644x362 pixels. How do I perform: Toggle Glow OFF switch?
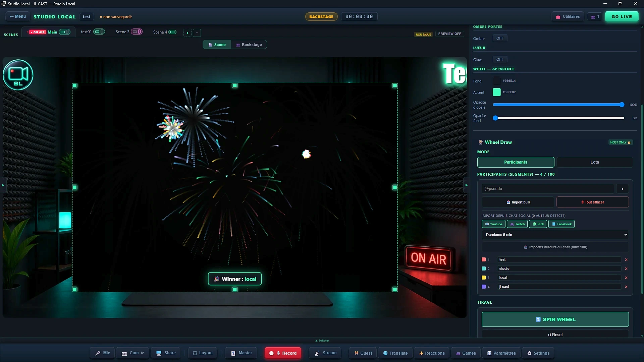point(500,59)
